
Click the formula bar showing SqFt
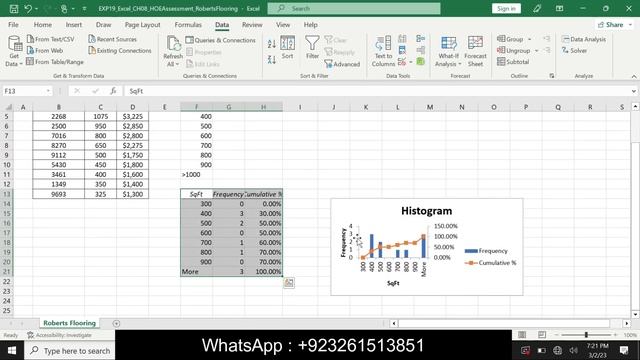(378, 91)
